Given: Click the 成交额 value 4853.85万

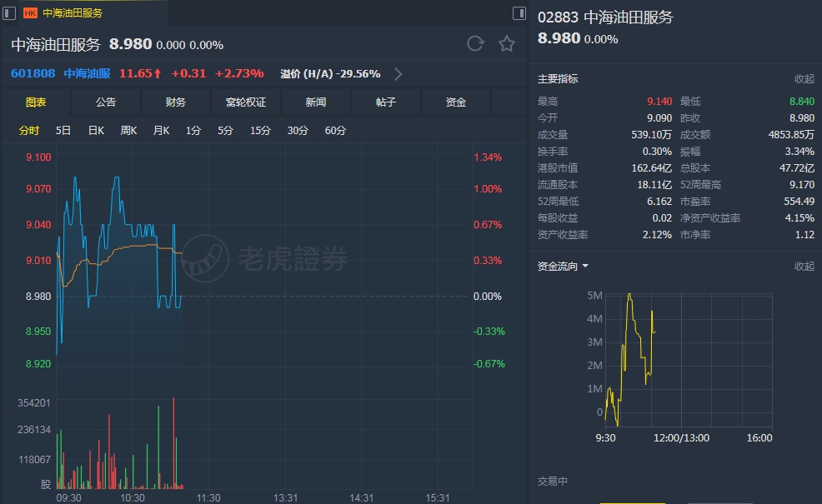Looking at the screenshot, I should tap(792, 135).
